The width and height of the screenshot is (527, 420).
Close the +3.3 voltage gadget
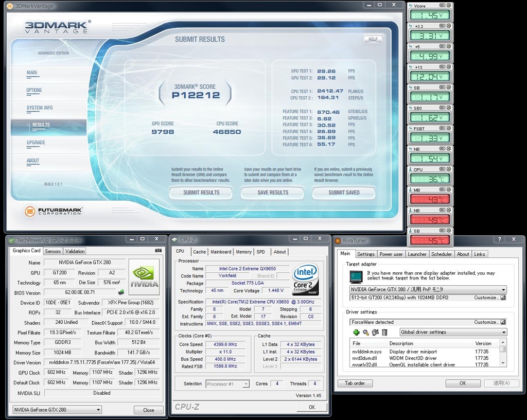[x=449, y=26]
